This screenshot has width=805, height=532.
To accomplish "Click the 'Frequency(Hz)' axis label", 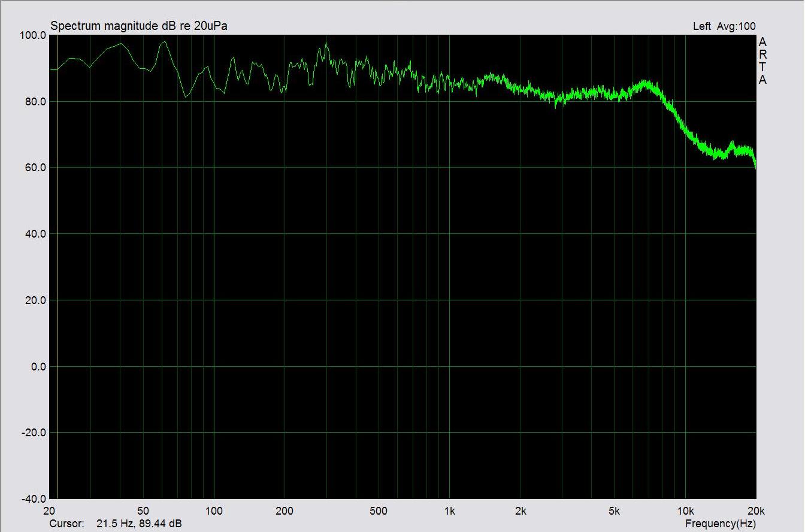I will (721, 524).
